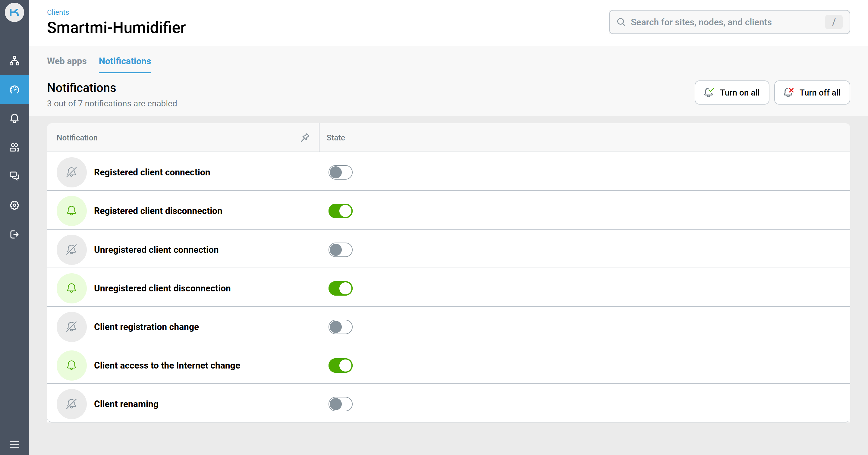The image size is (868, 455).
Task: Click the "Client registration change" label
Action: tap(146, 327)
